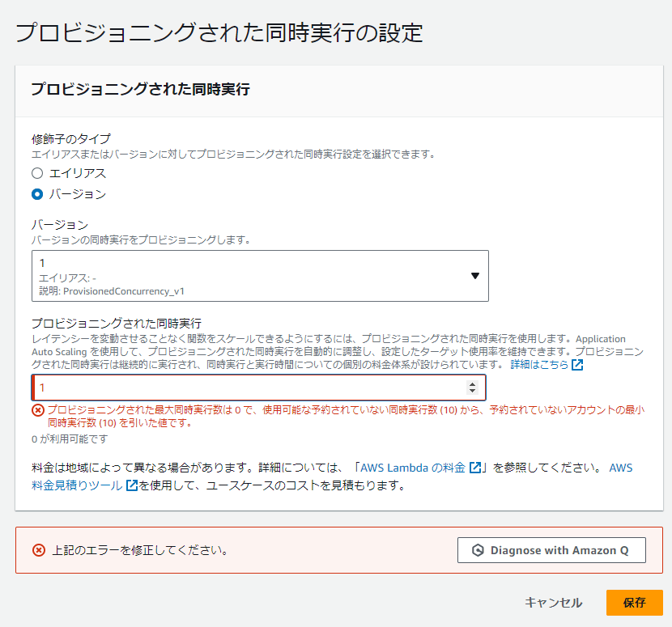The width and height of the screenshot is (672, 627).
Task: Click the red error icon beside concurrency error message
Action: pos(38,410)
